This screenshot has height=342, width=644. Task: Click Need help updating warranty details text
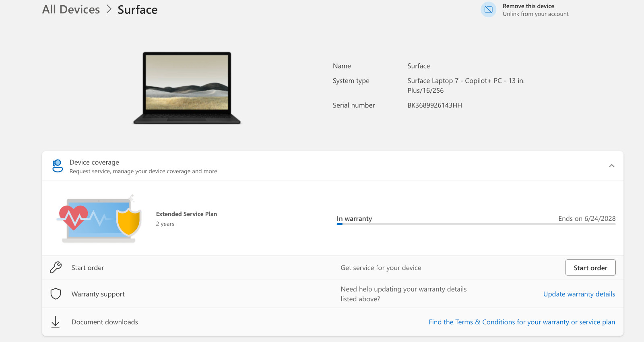[403, 294]
